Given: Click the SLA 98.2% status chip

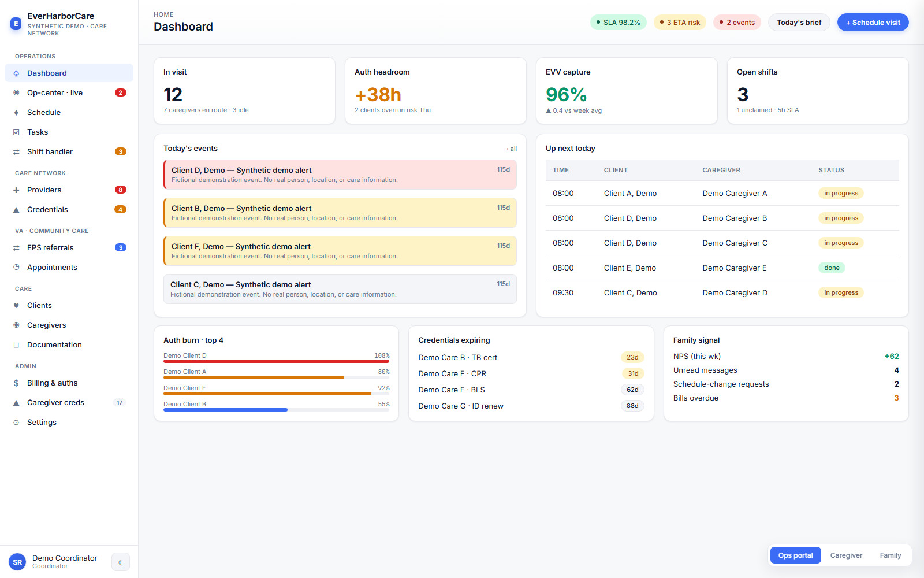Looking at the screenshot, I should (618, 23).
